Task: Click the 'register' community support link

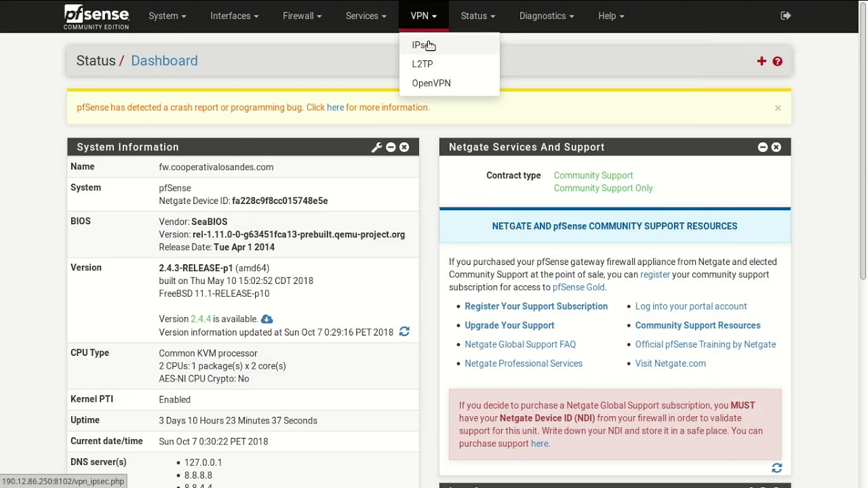Action: point(655,274)
